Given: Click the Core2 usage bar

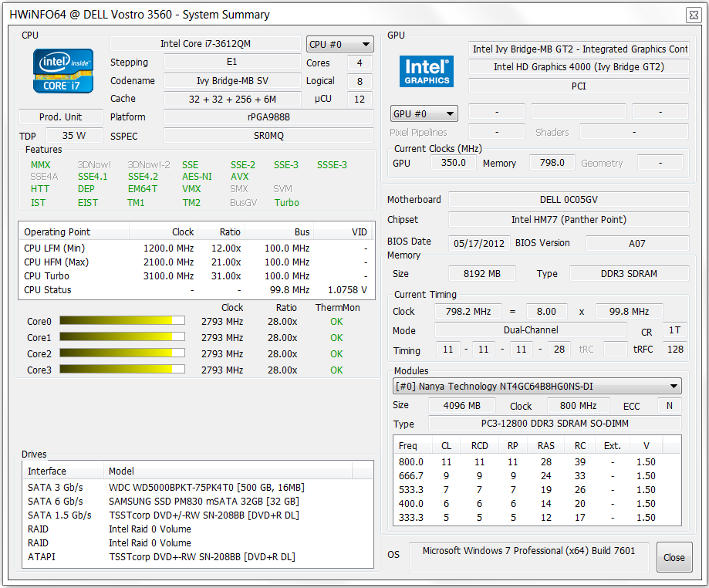Looking at the screenshot, I should pos(122,353).
